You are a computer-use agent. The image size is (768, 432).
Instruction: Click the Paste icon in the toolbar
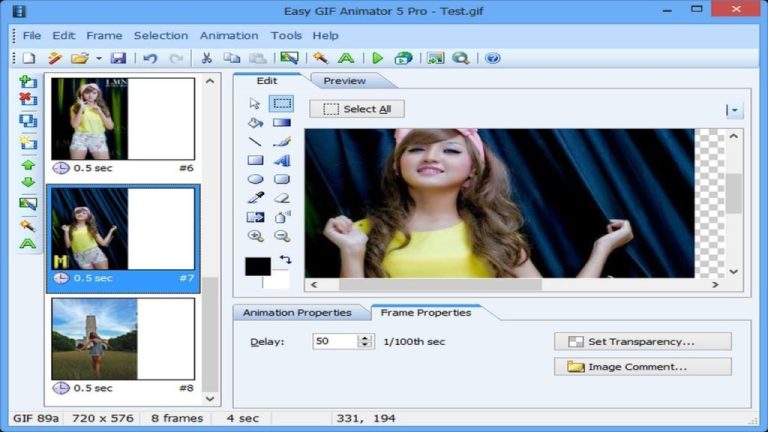[258, 58]
